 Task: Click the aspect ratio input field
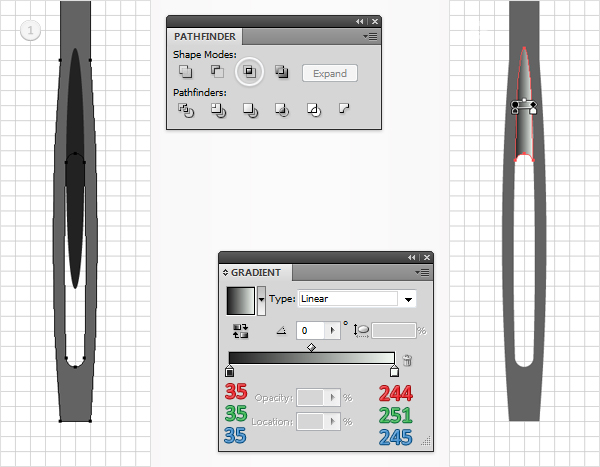pyautogui.click(x=394, y=331)
